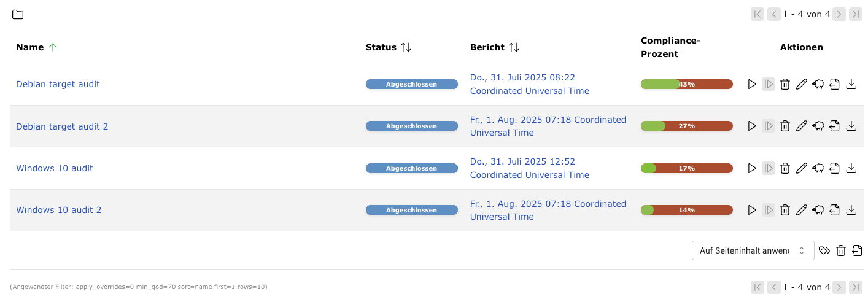This screenshot has height=302, width=868.
Task: Click the folder icon above the table
Action: pos(18,15)
